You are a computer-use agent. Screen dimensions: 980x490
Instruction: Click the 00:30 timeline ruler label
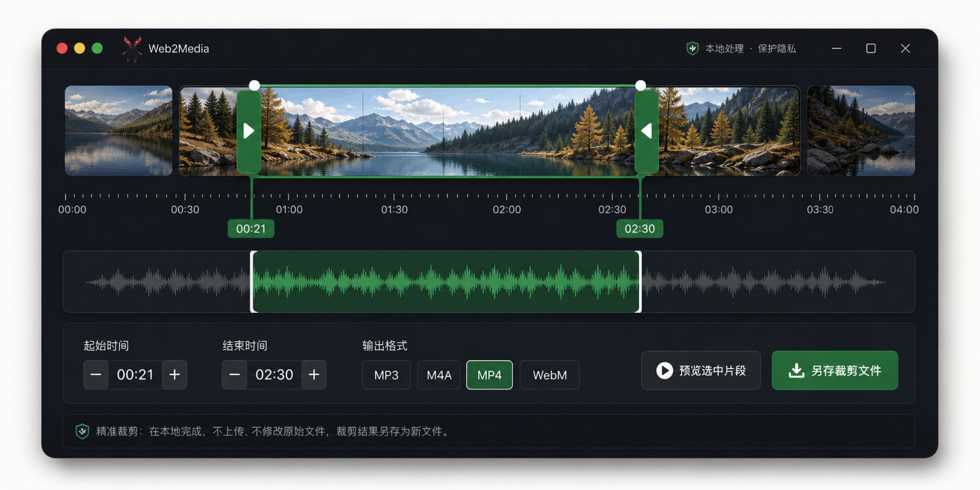click(185, 210)
